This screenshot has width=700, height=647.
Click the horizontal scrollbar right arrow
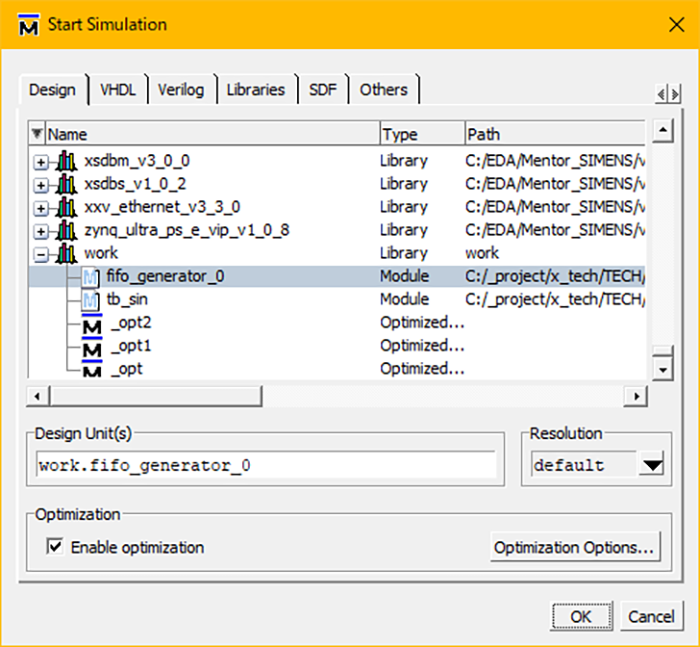636,396
